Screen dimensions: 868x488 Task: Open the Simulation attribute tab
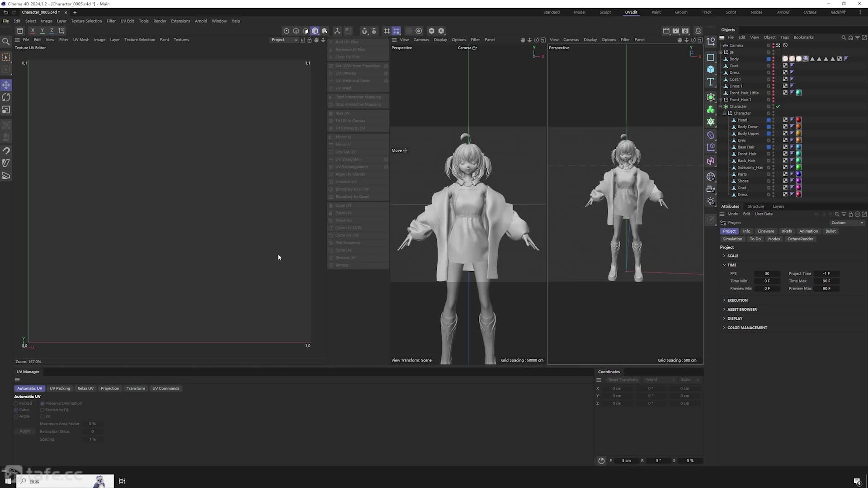732,239
